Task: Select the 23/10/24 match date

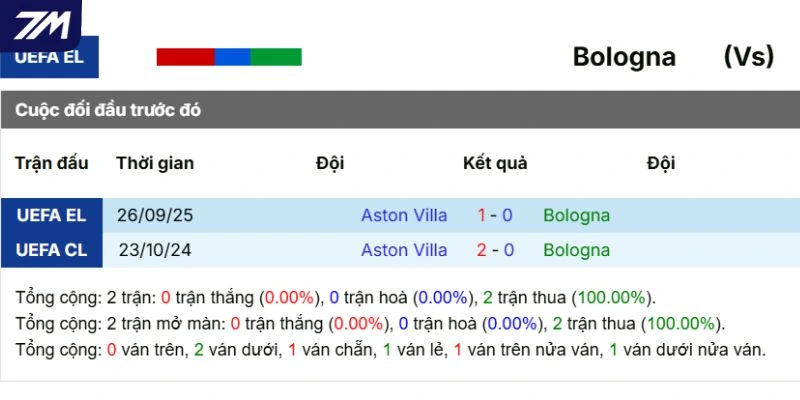Action: pyautogui.click(x=155, y=250)
